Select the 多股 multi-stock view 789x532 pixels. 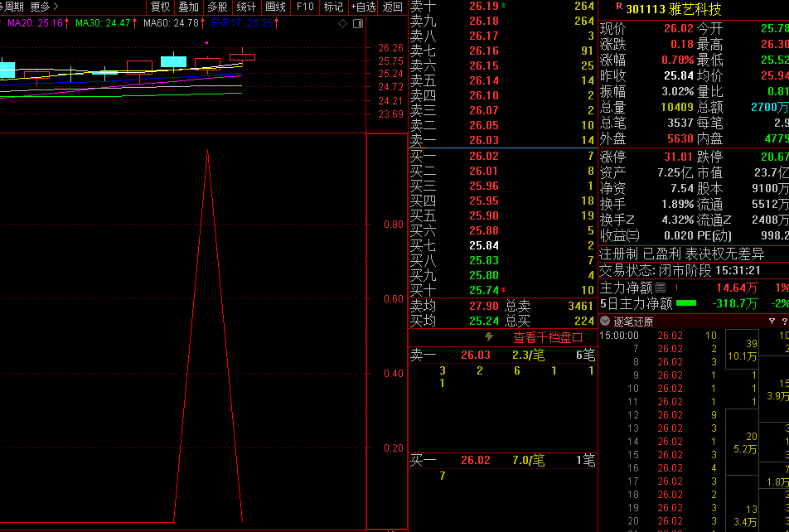[217, 7]
